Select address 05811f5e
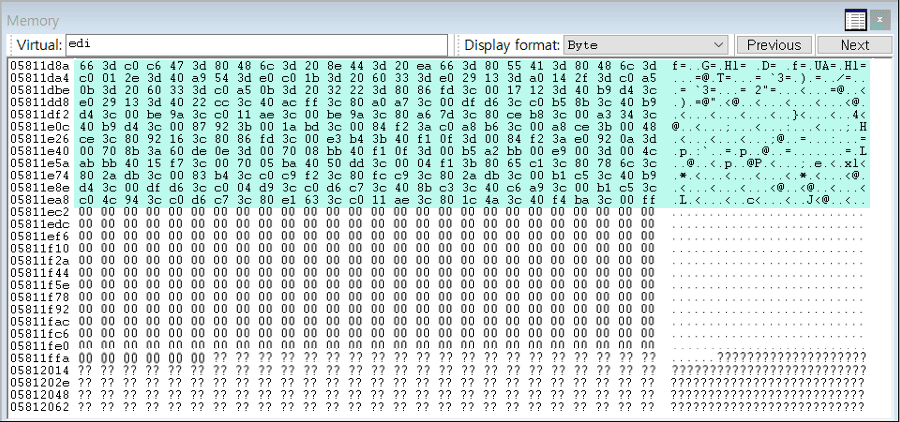The image size is (900, 422). [40, 285]
